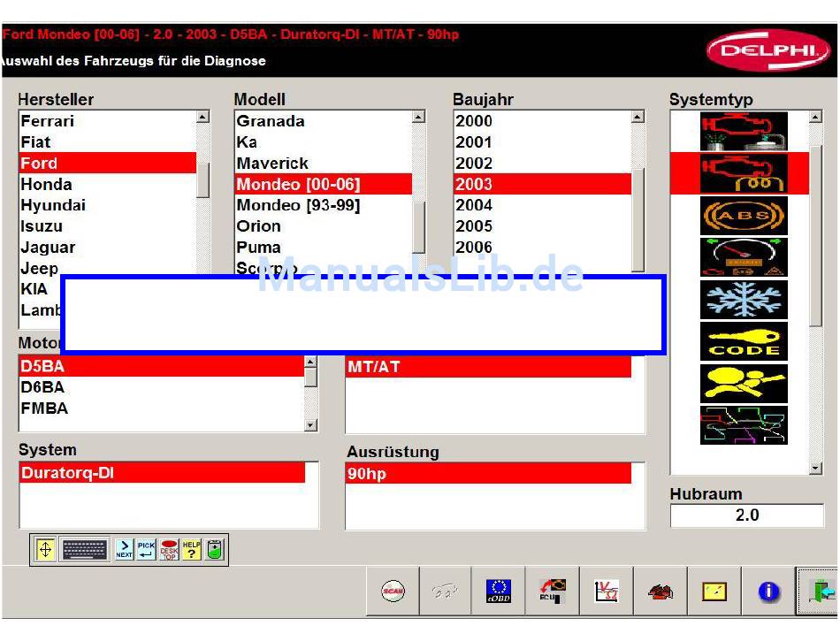The width and height of the screenshot is (840, 641).
Task: Open the HELP question mark button
Action: (191, 549)
